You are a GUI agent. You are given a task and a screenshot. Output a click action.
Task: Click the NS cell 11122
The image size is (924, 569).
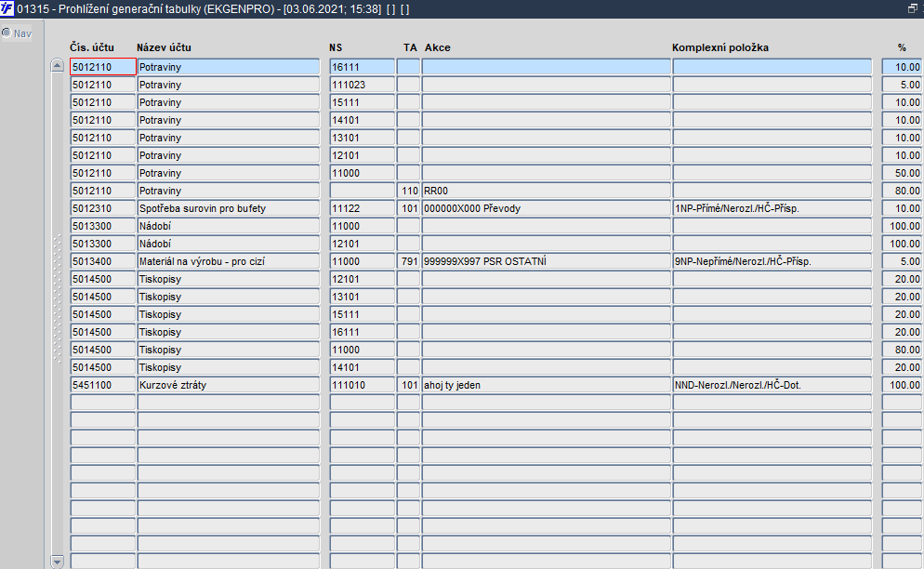pos(362,208)
